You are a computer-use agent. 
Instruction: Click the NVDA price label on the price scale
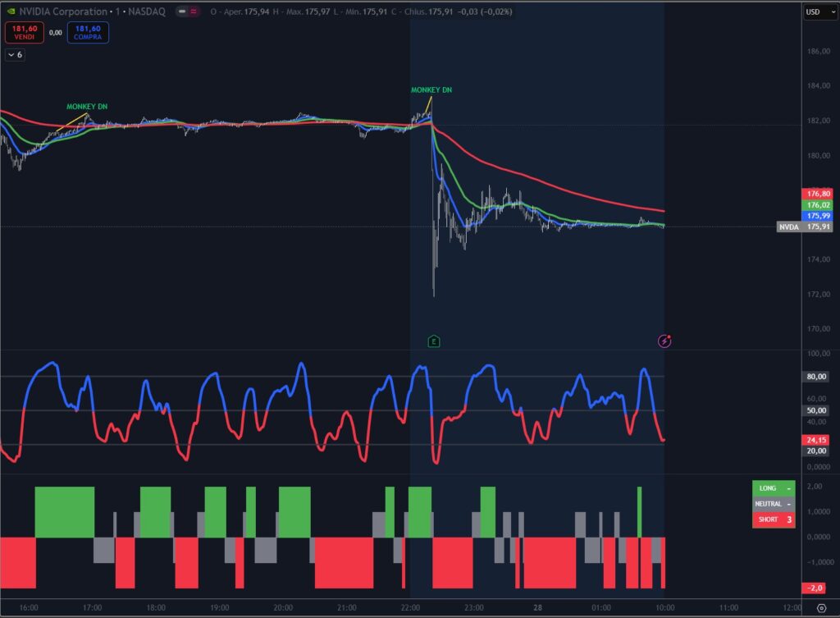point(803,227)
